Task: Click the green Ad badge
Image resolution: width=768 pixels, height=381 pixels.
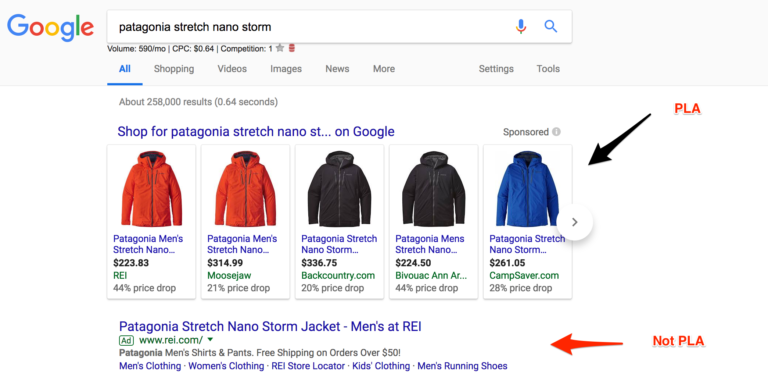Action: [x=126, y=340]
